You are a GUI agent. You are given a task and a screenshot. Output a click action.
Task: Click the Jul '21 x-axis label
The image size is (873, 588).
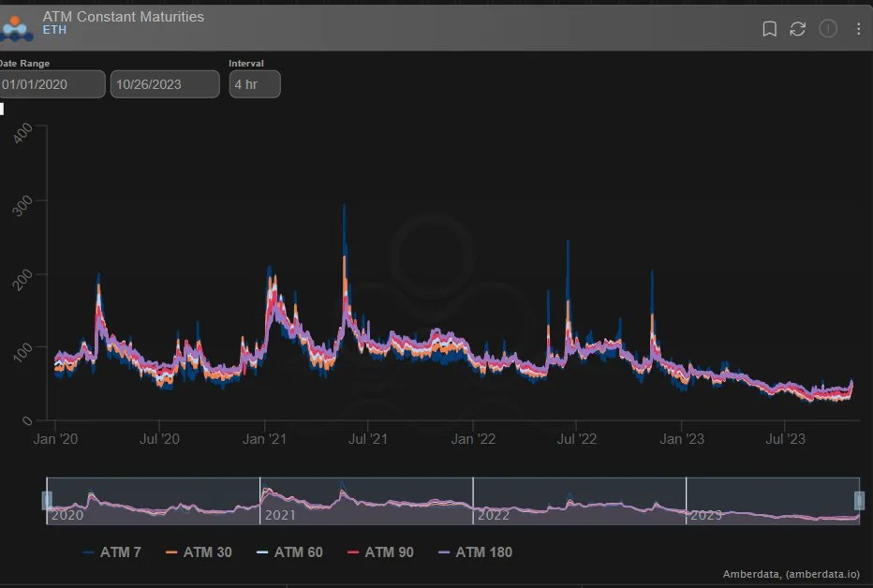(x=367, y=439)
